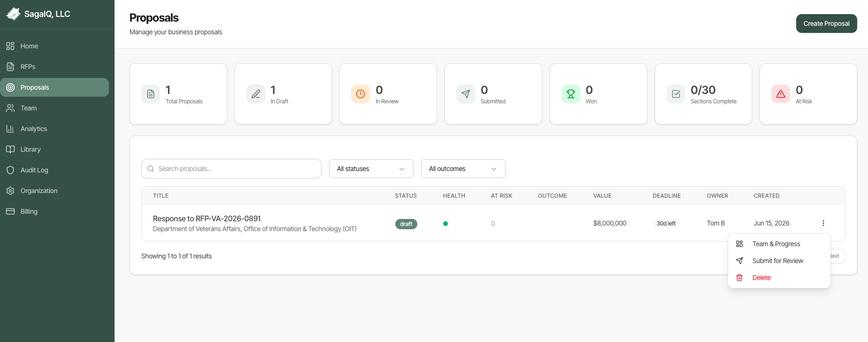Open the three-dot row actions menu

[x=823, y=223]
